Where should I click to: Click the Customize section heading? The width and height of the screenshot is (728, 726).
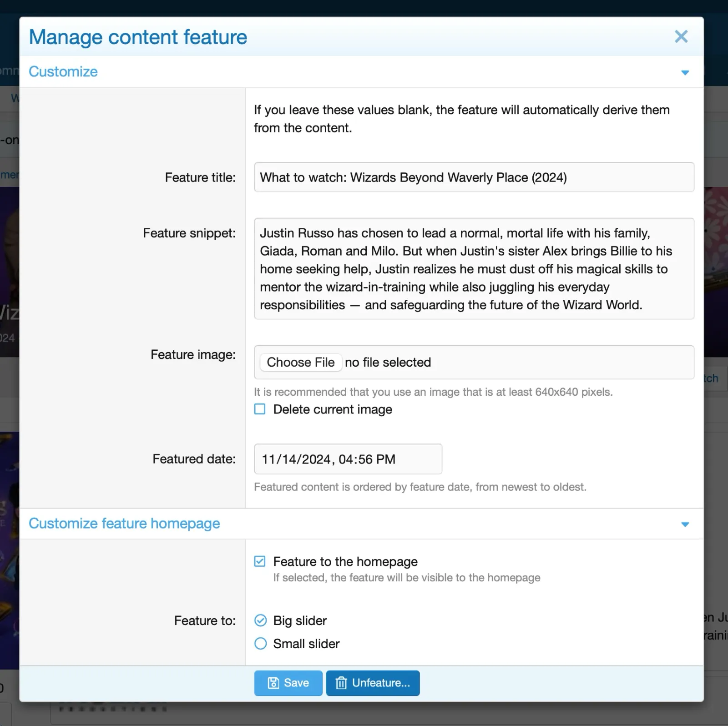[x=63, y=71]
